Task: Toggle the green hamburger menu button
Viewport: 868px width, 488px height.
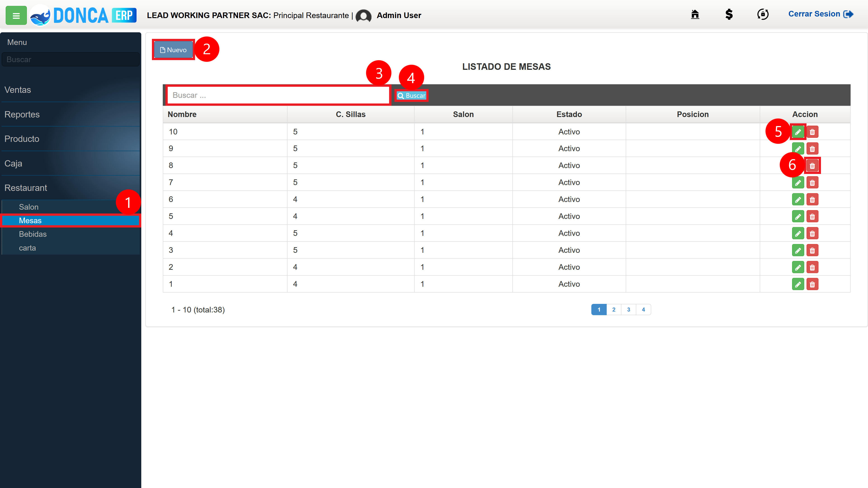Action: [x=16, y=16]
